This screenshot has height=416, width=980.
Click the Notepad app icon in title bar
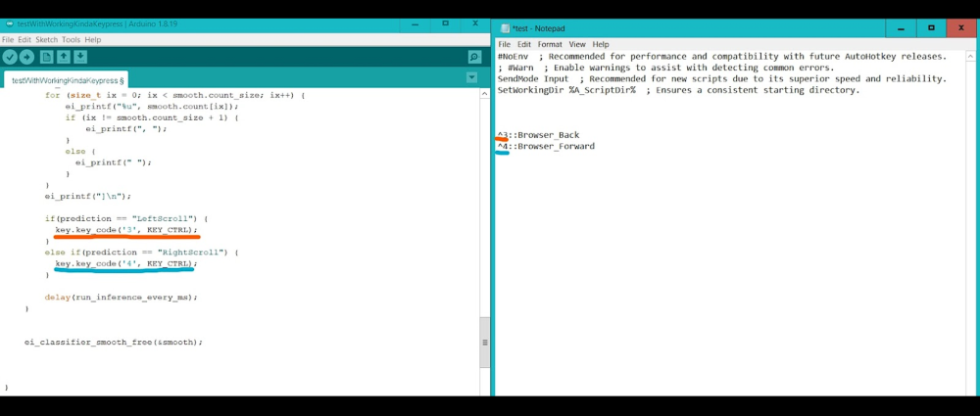(x=505, y=29)
